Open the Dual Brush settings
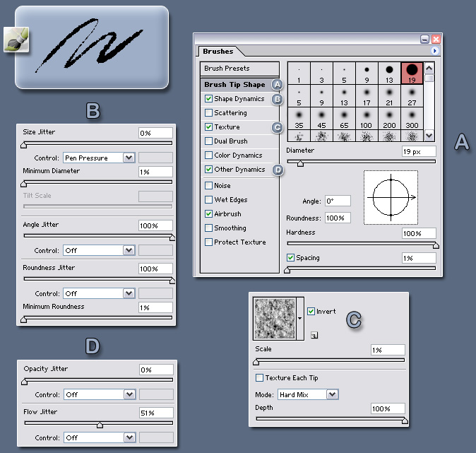The image size is (476, 453). click(x=232, y=141)
